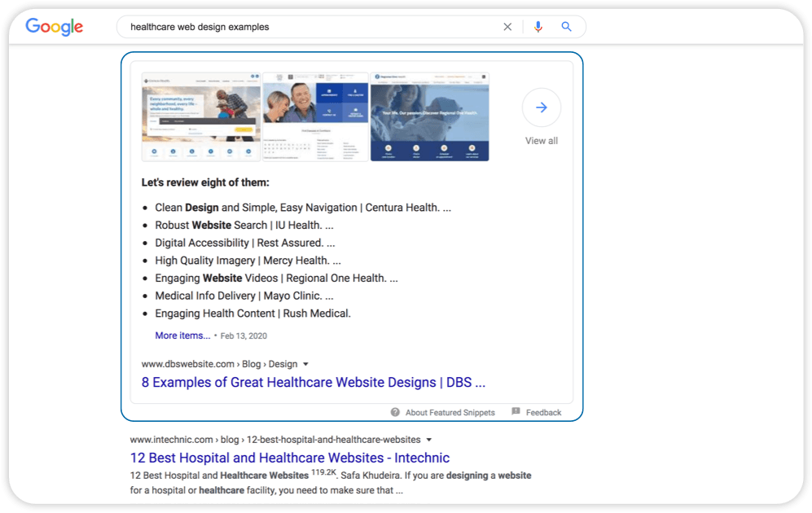
Task: Run search with the magnifying glass icon
Action: [x=567, y=26]
